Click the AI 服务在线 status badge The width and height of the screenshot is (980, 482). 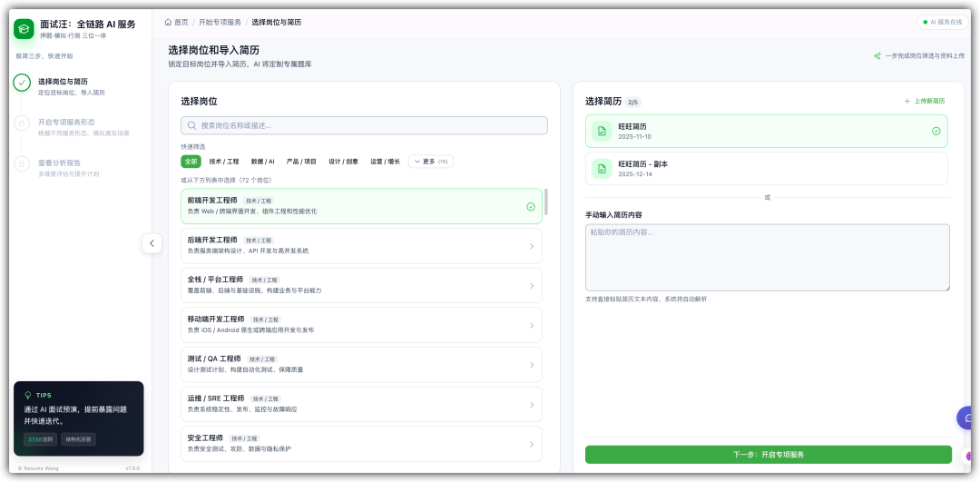942,22
